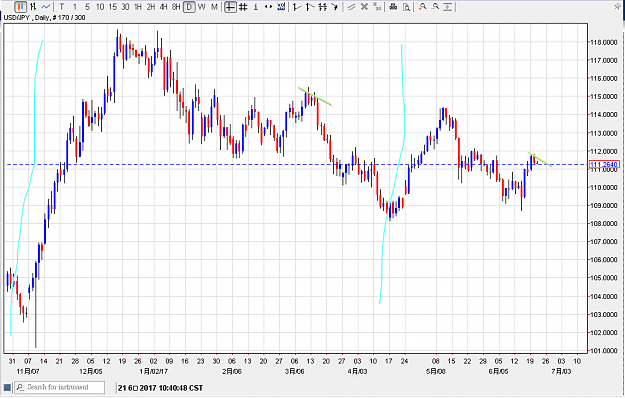Select the 10-minute timeframe

(x=100, y=7)
